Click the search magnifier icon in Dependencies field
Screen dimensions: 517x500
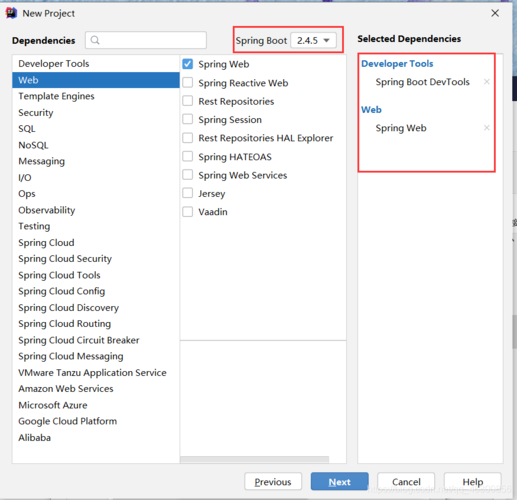pos(95,40)
